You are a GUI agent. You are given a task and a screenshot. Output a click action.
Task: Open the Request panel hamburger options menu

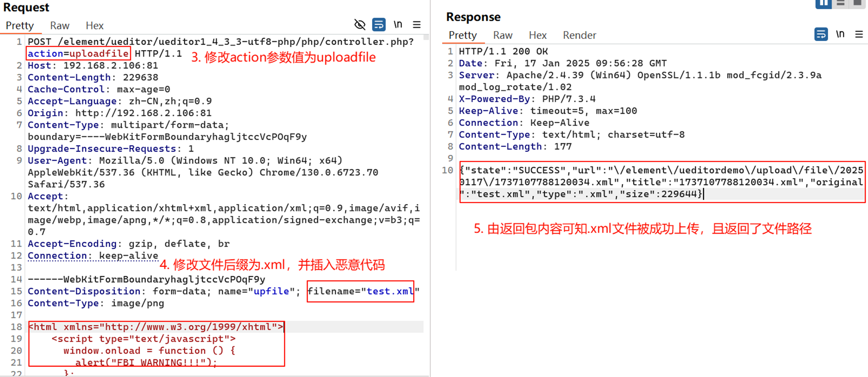click(x=417, y=25)
